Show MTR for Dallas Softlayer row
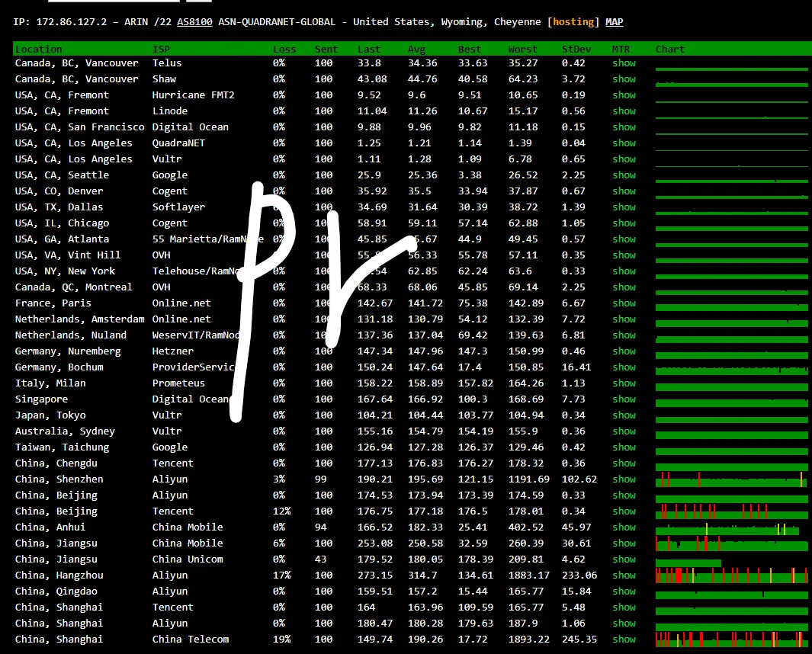The height and width of the screenshot is (654, 812). coord(624,207)
